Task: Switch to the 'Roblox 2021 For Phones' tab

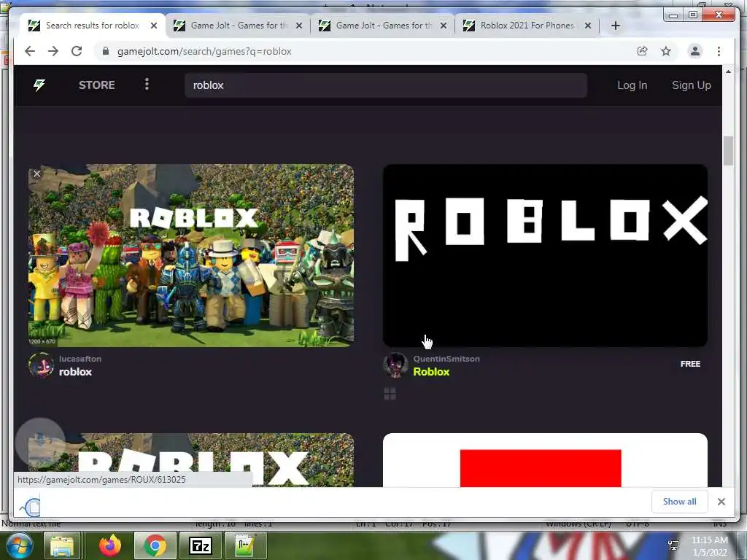Action: click(x=527, y=26)
